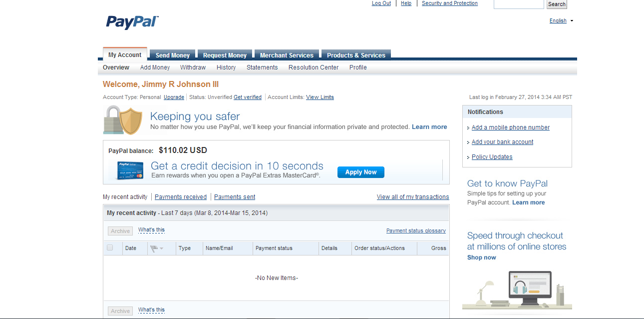The image size is (644, 319).
Task: Expand the flag filter dropdown arrow
Action: tap(161, 248)
